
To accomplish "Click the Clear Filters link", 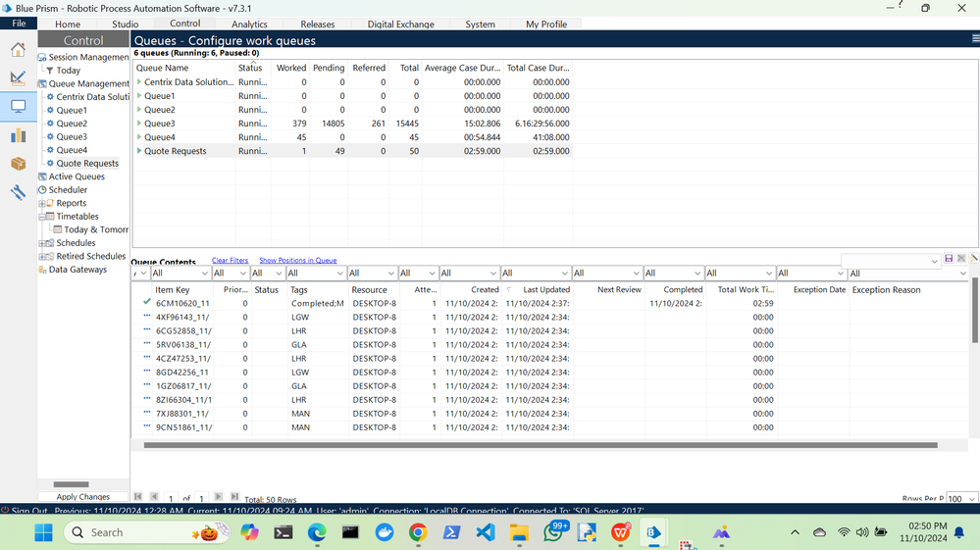I will 230,261.
